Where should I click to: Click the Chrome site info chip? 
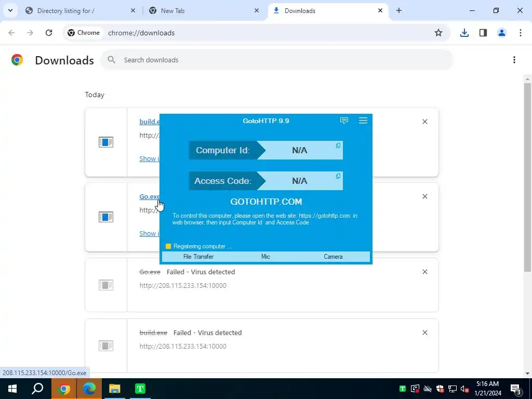[x=84, y=33]
